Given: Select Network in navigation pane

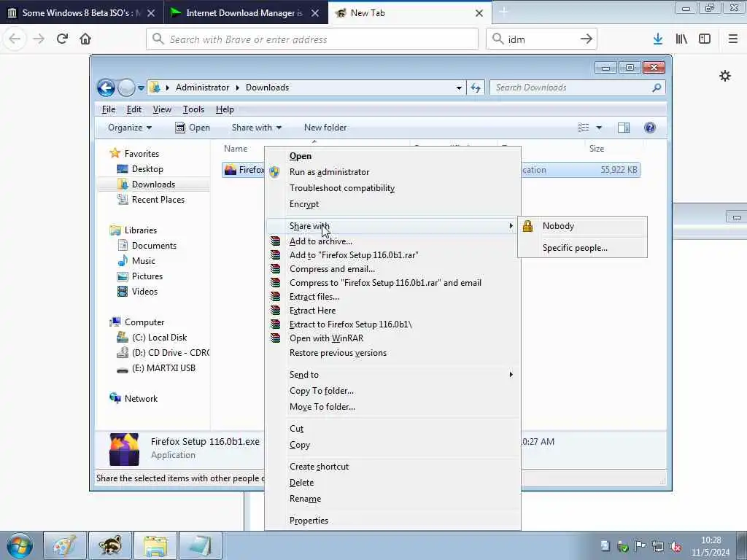Looking at the screenshot, I should click(x=141, y=399).
